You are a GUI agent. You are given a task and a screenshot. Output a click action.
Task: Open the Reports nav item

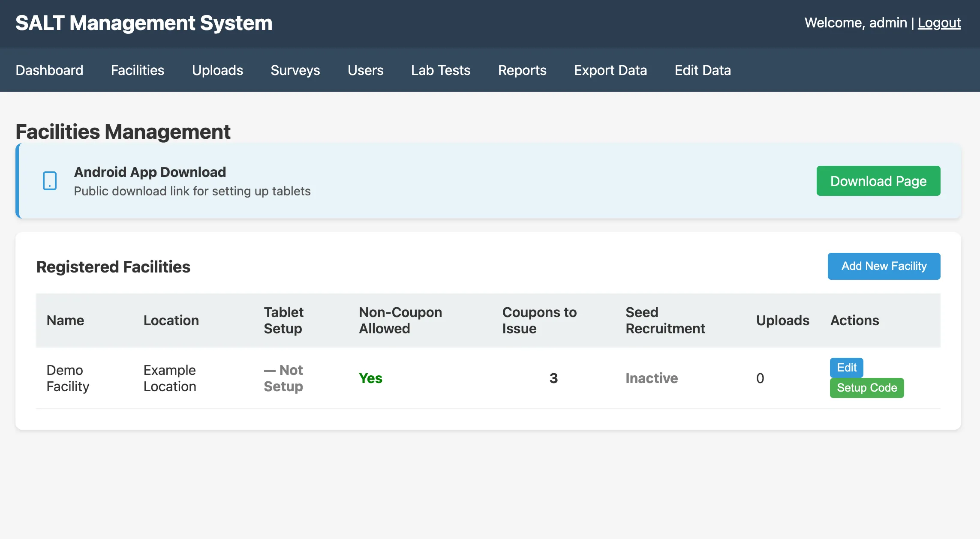[x=522, y=70]
